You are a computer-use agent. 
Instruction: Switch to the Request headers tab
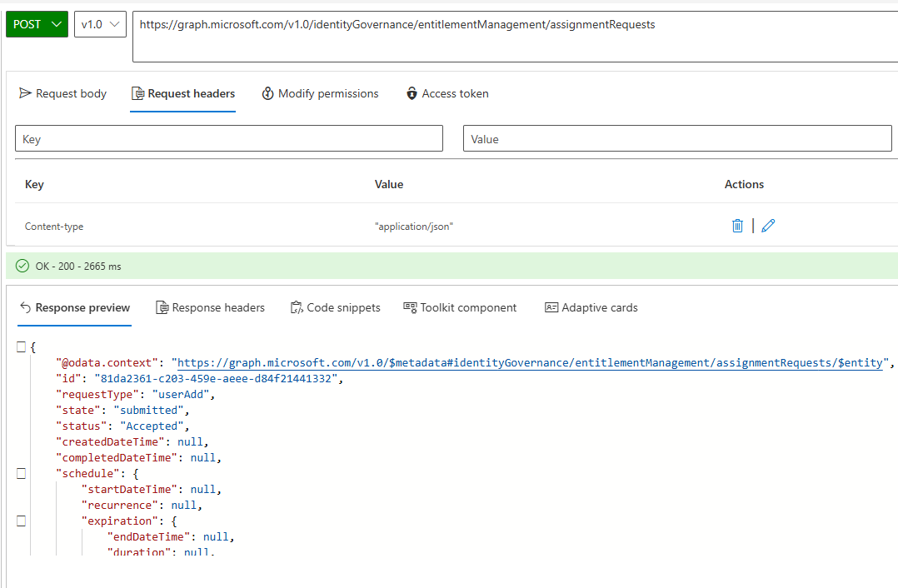click(183, 93)
